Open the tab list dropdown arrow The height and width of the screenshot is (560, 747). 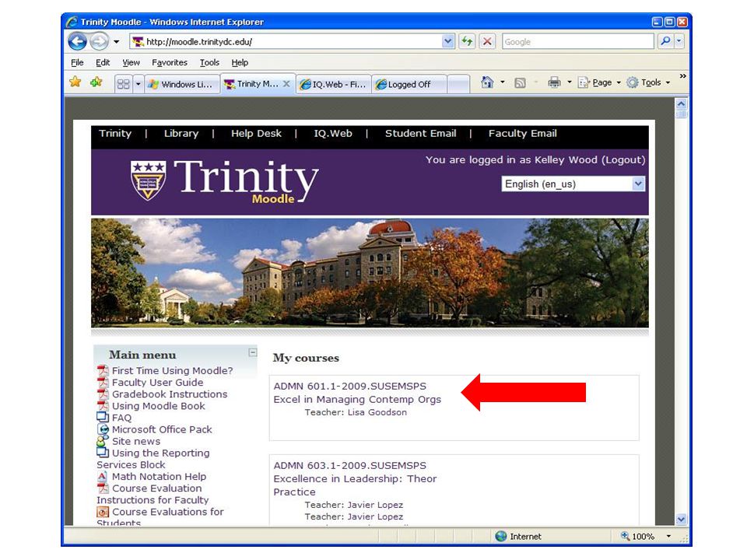(139, 84)
